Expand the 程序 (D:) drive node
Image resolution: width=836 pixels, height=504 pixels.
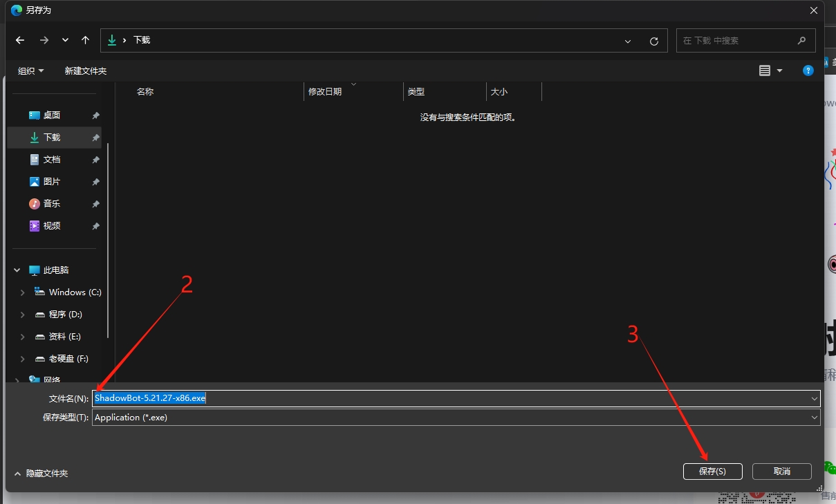pyautogui.click(x=22, y=315)
